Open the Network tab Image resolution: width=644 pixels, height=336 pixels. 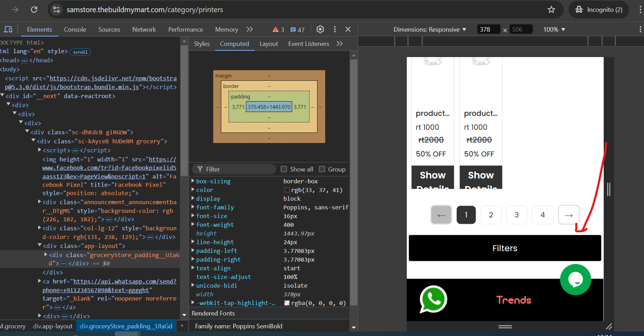pyautogui.click(x=144, y=30)
